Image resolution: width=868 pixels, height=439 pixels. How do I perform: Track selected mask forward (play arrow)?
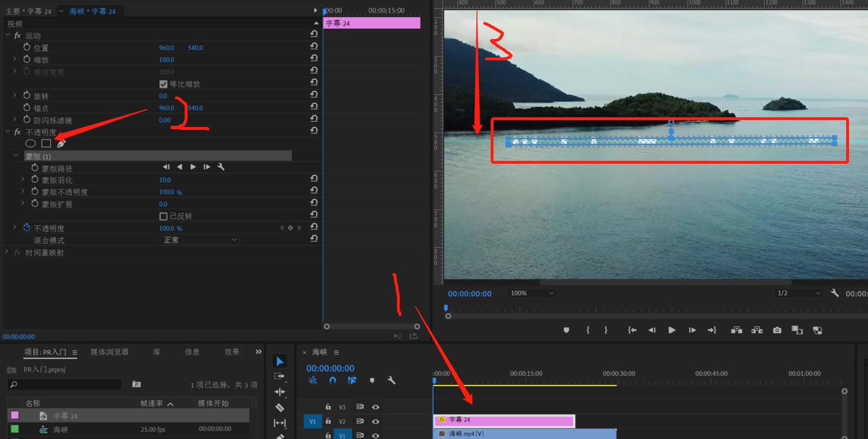(193, 167)
